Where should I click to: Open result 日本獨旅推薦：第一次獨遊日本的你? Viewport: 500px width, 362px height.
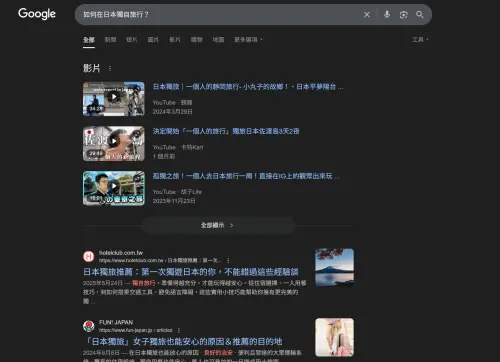[191, 272]
